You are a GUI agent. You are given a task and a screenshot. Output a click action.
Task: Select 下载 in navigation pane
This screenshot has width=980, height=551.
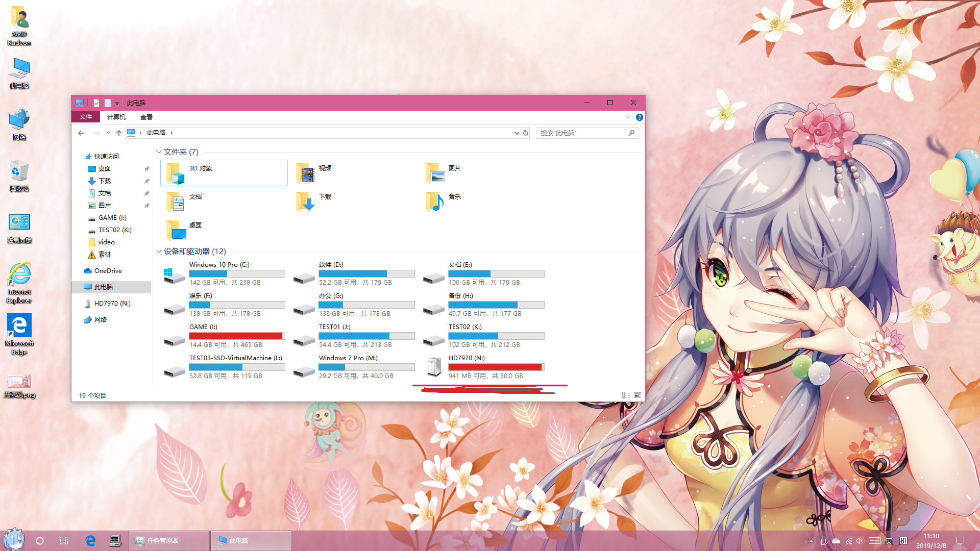(x=105, y=181)
